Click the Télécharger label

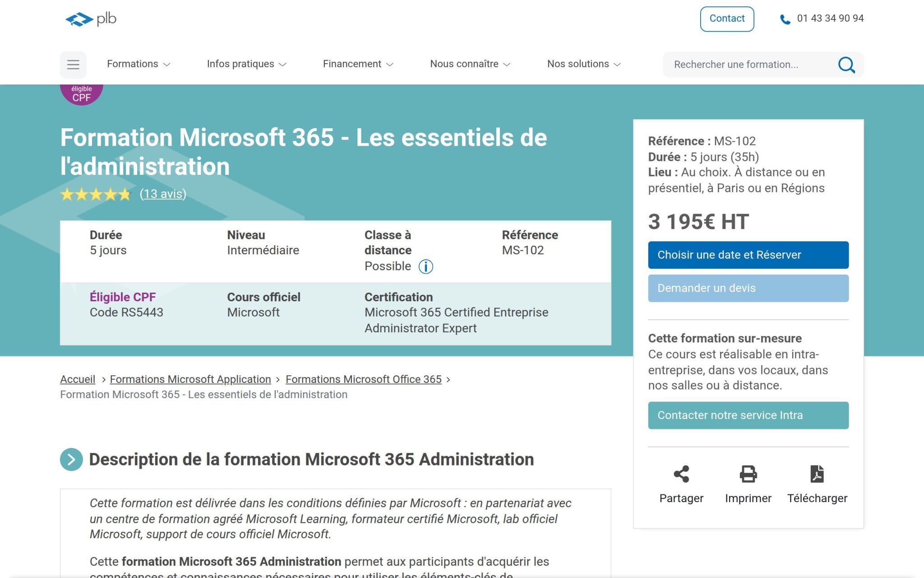click(x=817, y=498)
